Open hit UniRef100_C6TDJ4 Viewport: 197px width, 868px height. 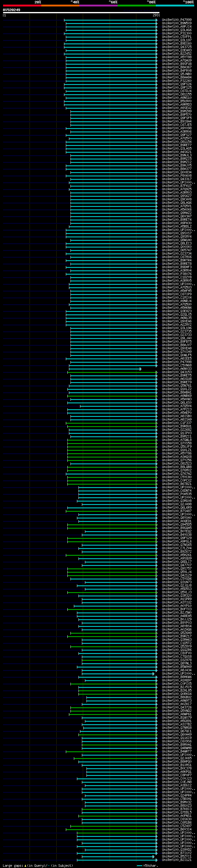click(176, 91)
